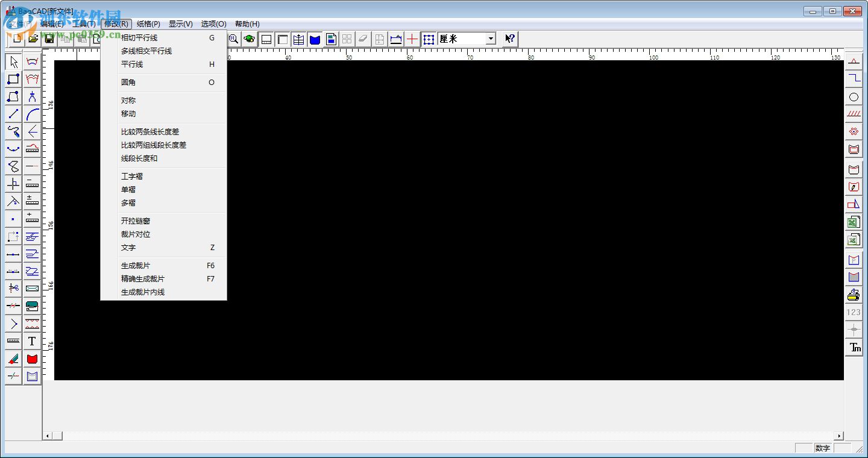Click the printer icon in right toolbar
868x458 pixels.
[x=854, y=295]
